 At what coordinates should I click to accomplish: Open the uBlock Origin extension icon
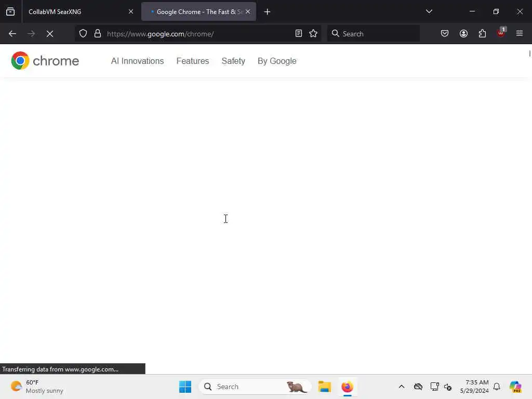pos(501,33)
